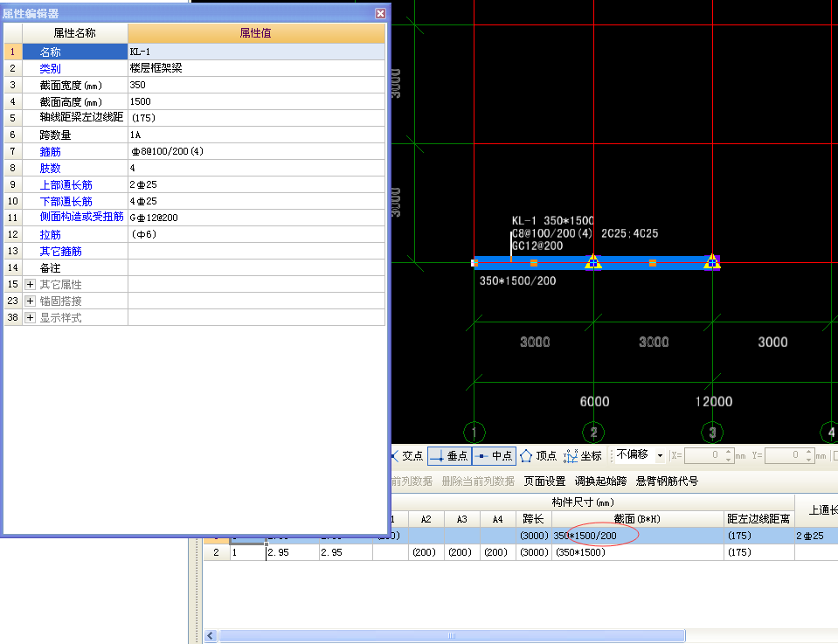Click the axis 2 bubble on the drawing
The height and width of the screenshot is (644, 838).
593,432
